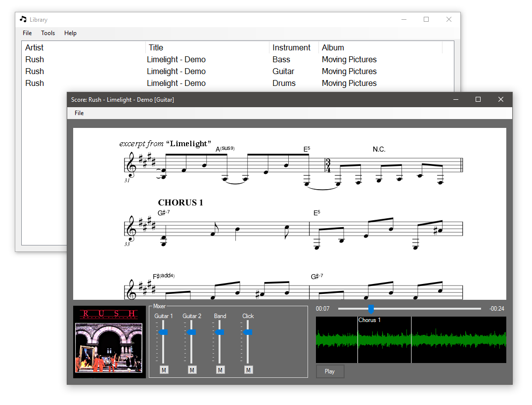Click the Chorus 1 waveform marker
The width and height of the screenshot is (532, 405).
369,320
